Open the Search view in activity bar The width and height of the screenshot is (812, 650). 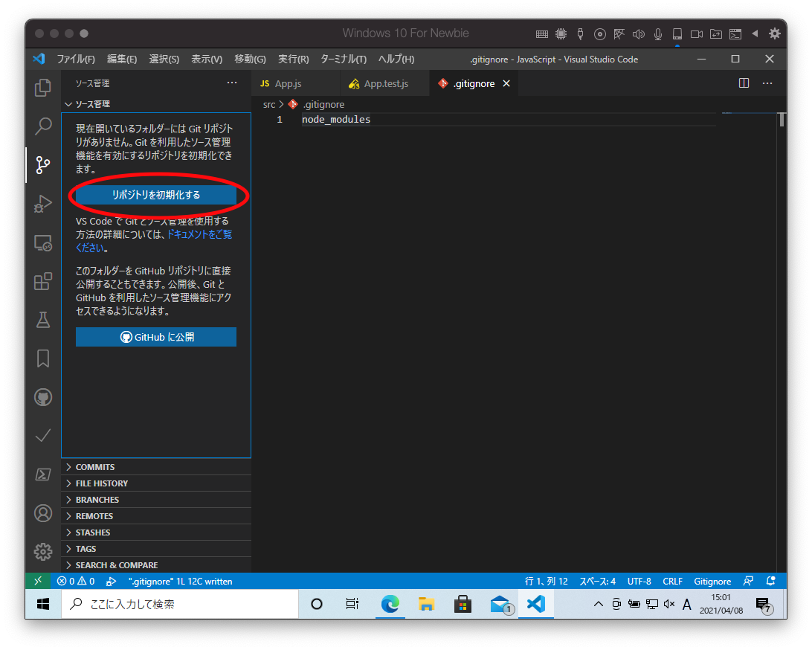[43, 126]
